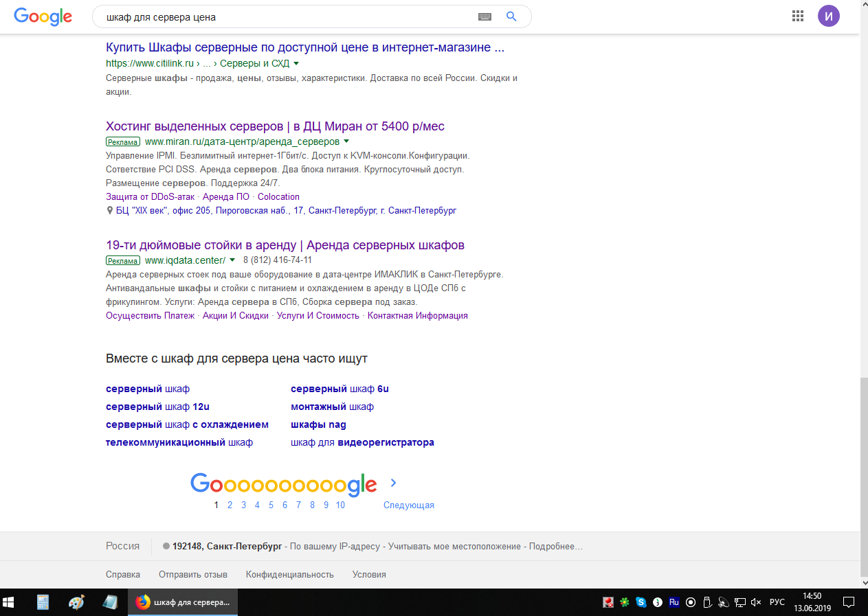
Task: Open Skype from the system tray
Action: (x=641, y=602)
